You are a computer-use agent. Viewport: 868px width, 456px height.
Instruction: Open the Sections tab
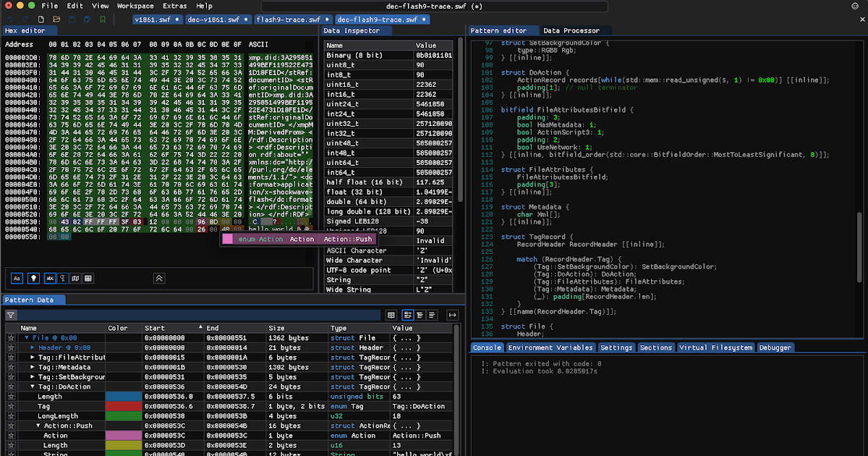656,347
